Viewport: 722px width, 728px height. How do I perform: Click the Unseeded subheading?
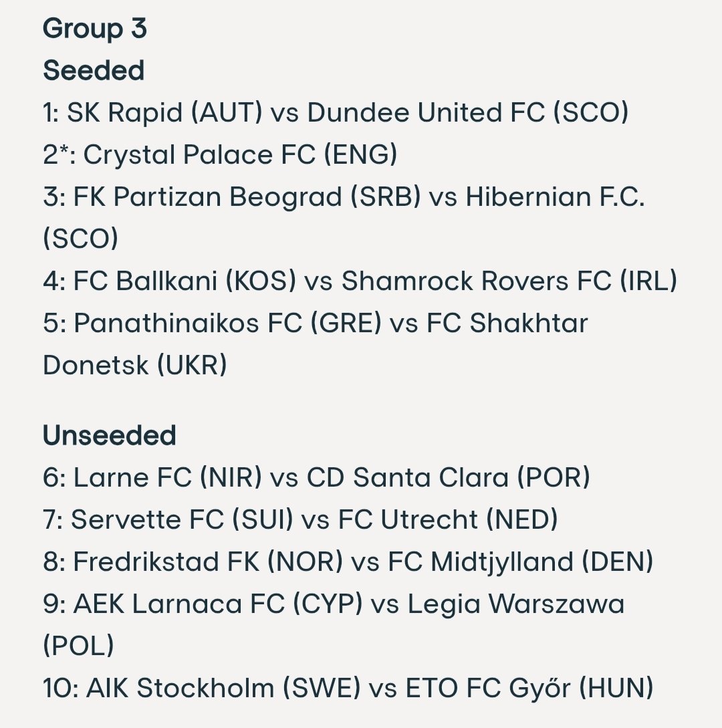[x=109, y=435]
